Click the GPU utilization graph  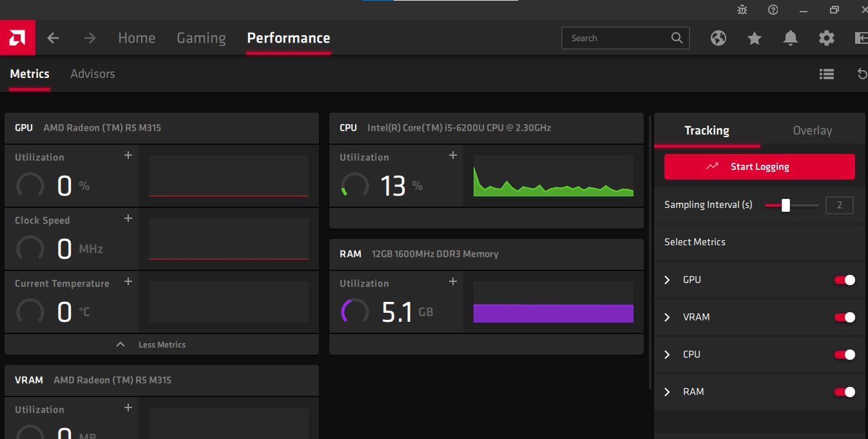tap(229, 176)
